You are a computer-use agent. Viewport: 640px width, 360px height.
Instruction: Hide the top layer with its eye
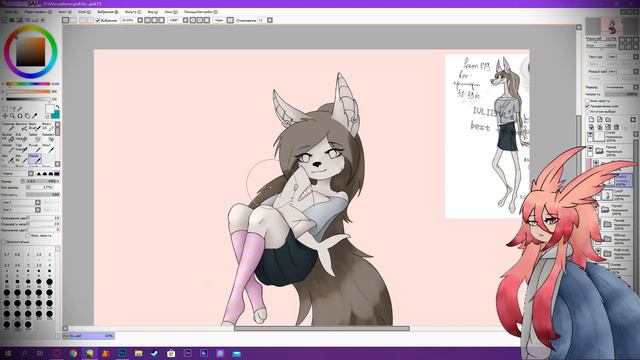click(x=591, y=133)
